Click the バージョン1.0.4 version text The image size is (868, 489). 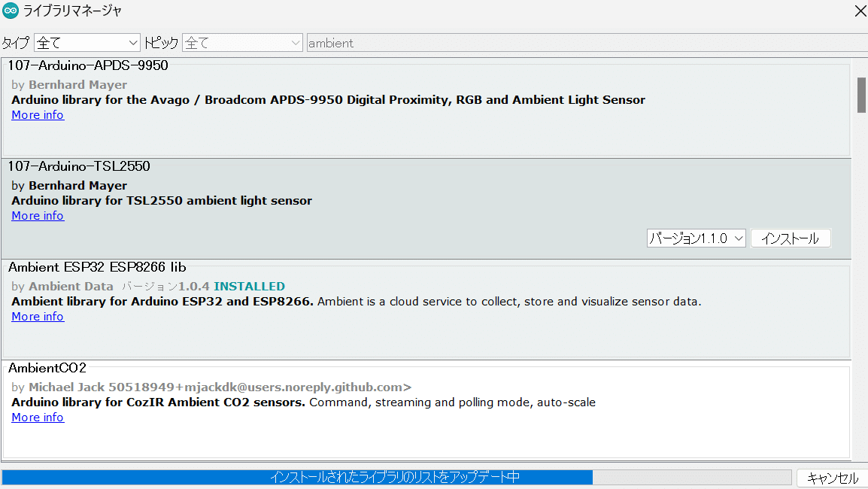[x=165, y=287]
